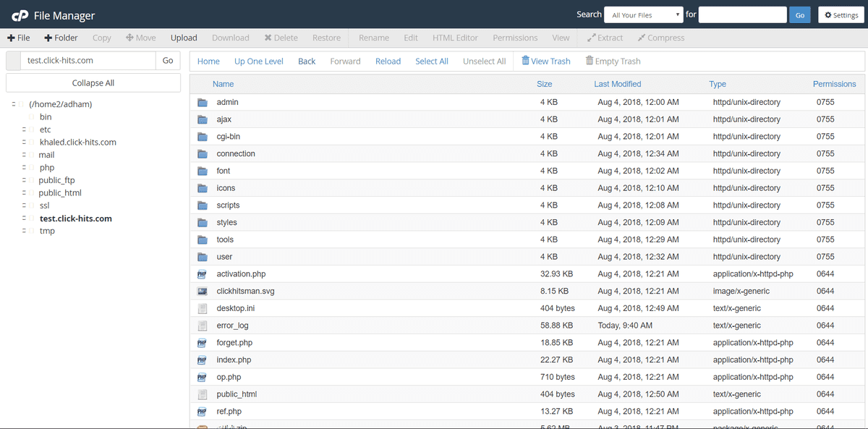Click the Copy toolbar item
868x429 pixels.
[x=102, y=38]
